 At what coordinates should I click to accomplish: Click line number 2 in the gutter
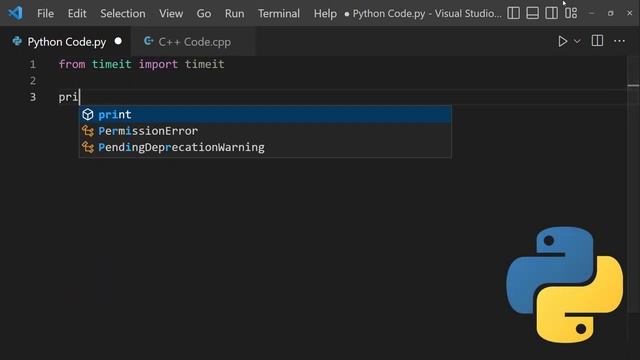tap(33, 81)
